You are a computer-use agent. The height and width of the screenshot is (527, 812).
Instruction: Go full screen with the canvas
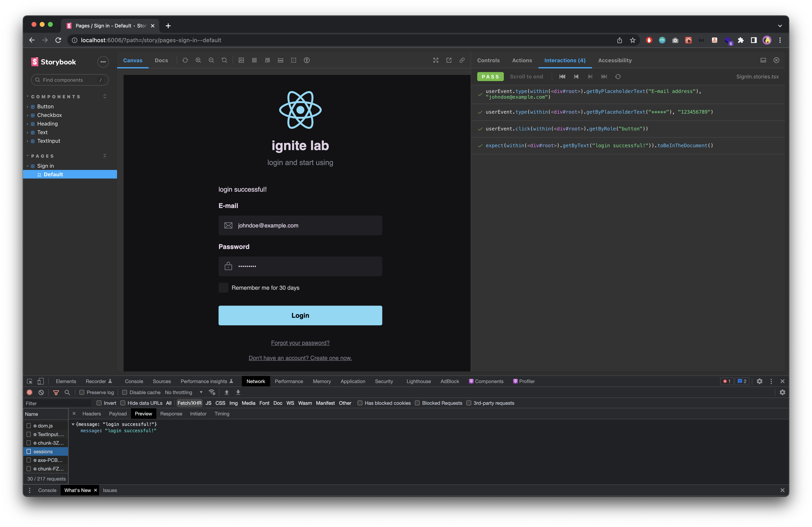[x=436, y=60]
